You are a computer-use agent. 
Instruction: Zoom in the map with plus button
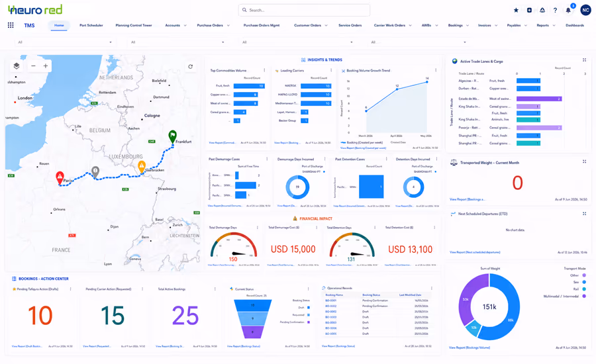(x=46, y=66)
